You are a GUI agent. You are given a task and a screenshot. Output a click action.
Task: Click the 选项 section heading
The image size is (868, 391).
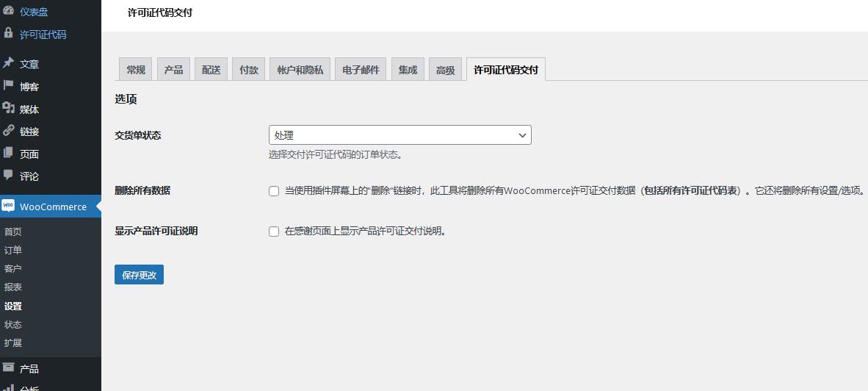(126, 99)
